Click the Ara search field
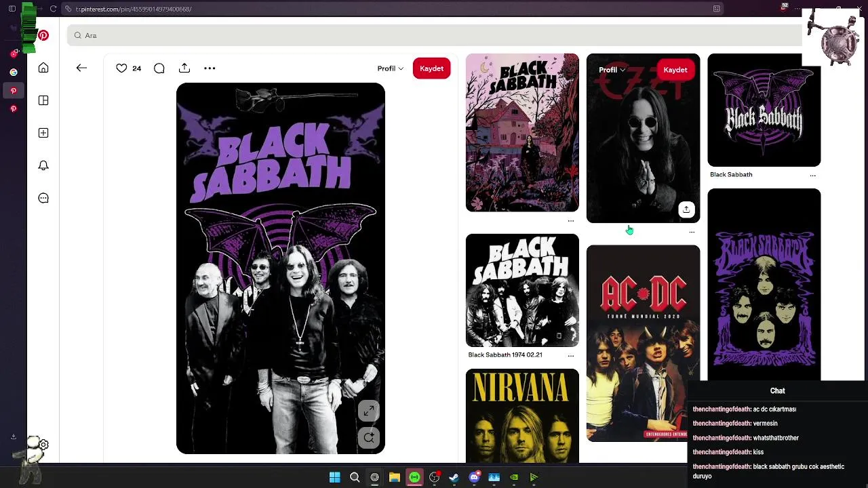This screenshot has height=488, width=868. click(434, 35)
